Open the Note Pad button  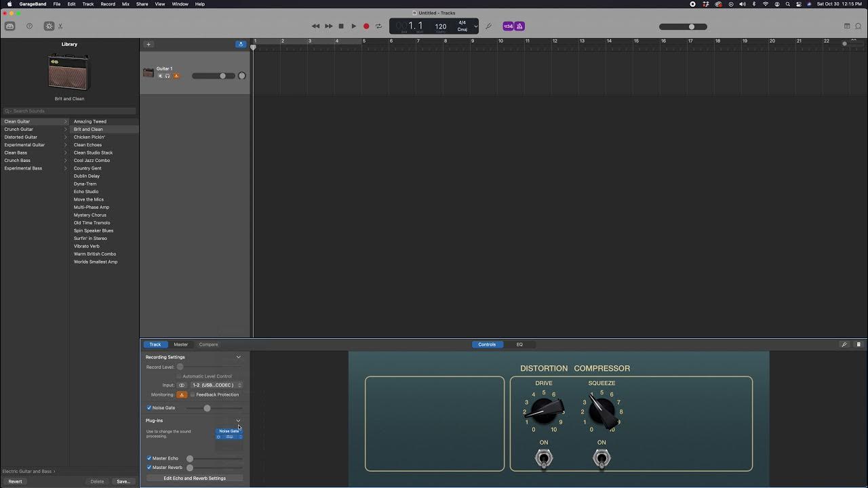point(847,26)
